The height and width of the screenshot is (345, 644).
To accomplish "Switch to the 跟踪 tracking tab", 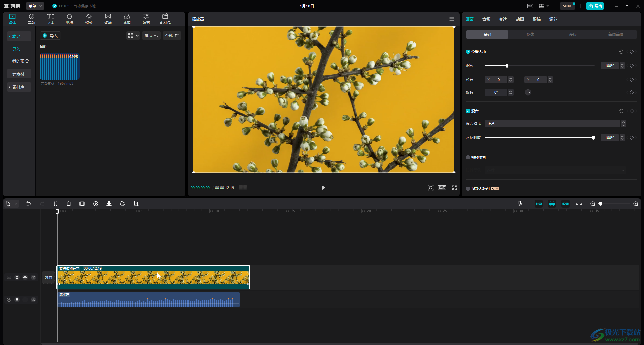I will coord(537,19).
